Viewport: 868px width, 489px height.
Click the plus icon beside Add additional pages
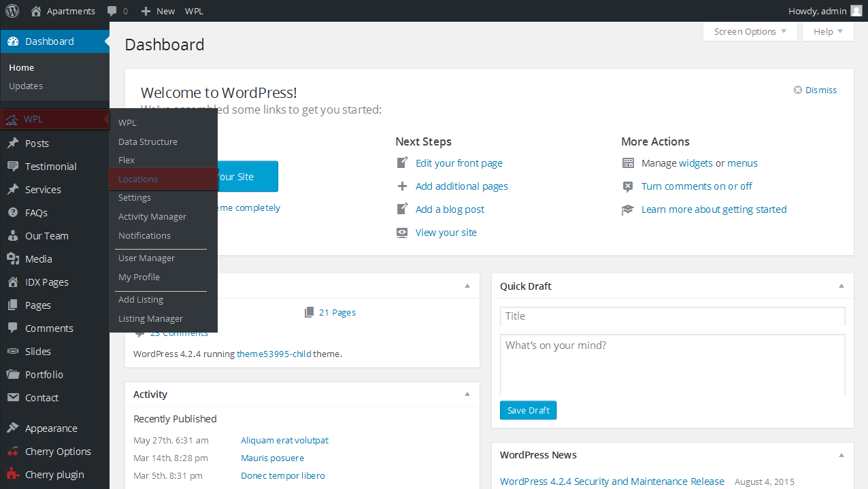pos(402,186)
